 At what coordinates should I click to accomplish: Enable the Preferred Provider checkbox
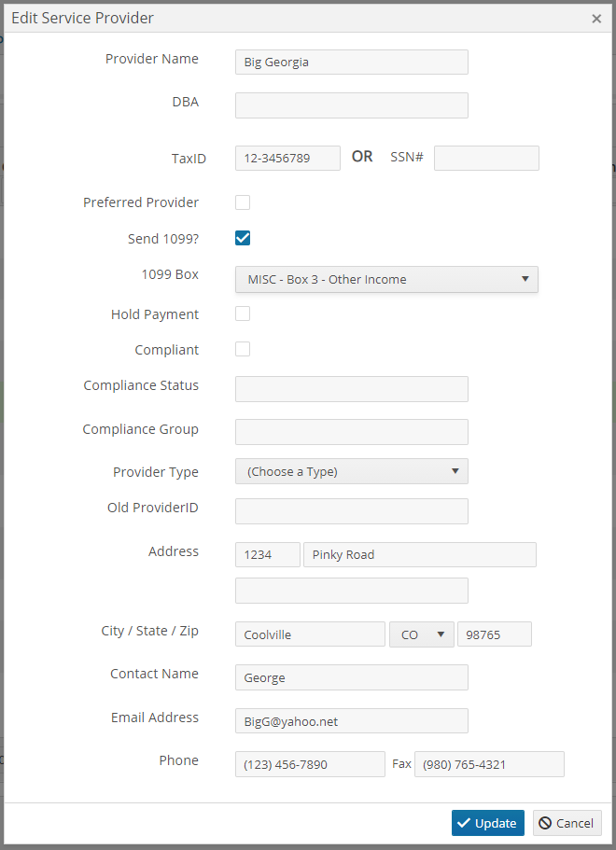coord(243,202)
